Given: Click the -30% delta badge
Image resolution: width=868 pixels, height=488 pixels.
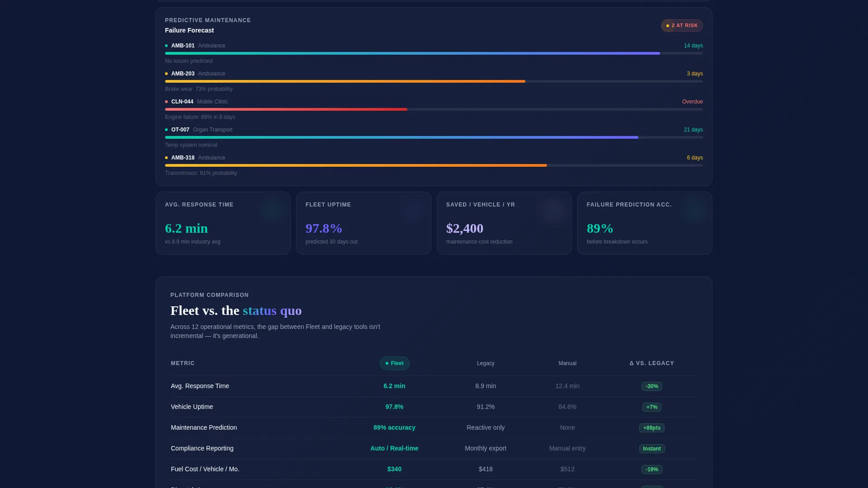Looking at the screenshot, I should 651,386.
